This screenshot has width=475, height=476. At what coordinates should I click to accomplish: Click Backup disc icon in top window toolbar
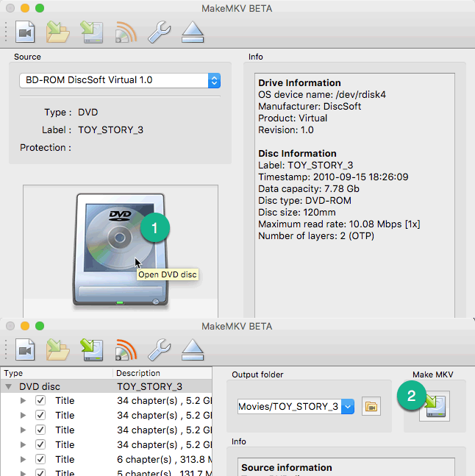click(92, 32)
